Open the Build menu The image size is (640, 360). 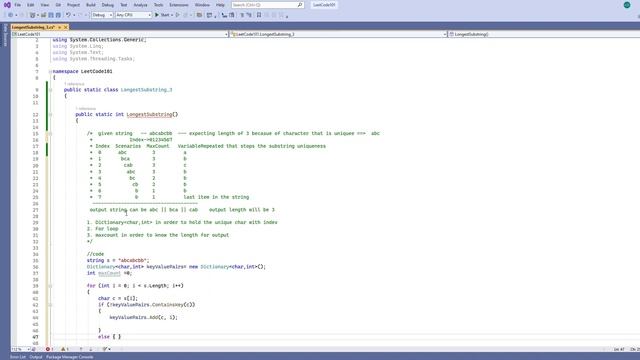[91, 5]
